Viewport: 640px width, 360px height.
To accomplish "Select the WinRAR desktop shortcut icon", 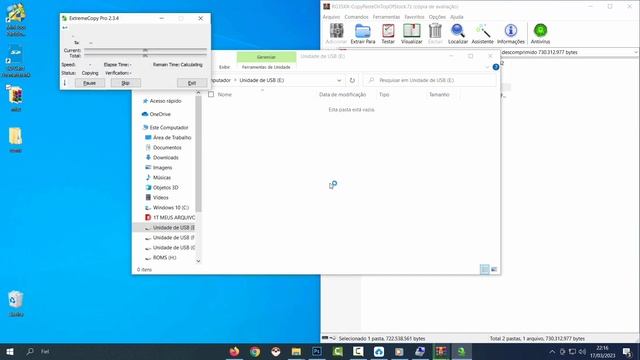I will [16, 98].
